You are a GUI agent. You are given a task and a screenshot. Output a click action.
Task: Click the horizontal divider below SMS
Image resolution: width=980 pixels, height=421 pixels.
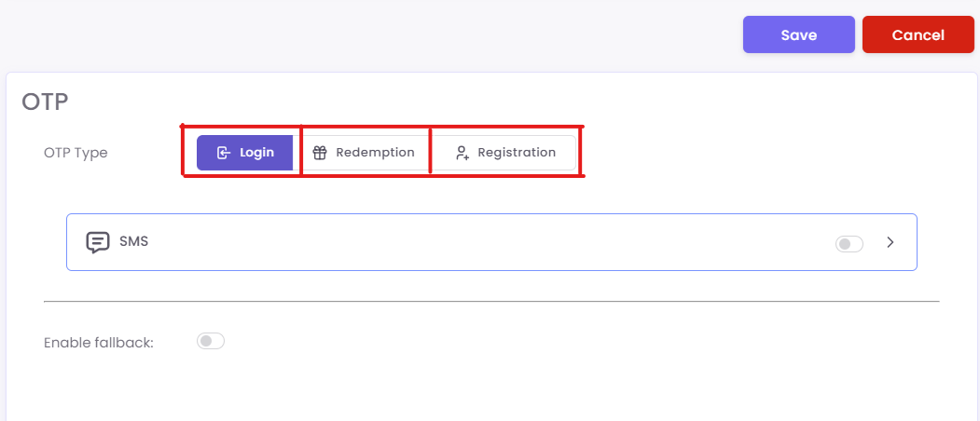point(491,302)
